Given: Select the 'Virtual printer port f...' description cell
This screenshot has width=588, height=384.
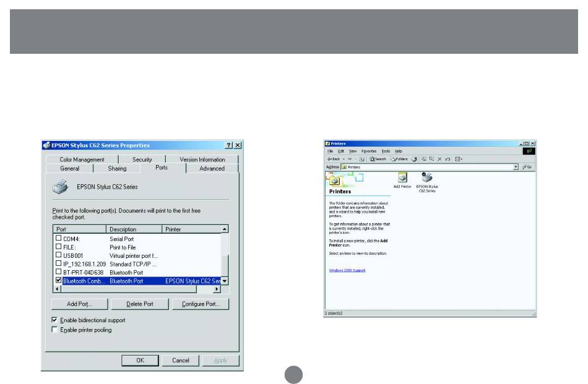Looking at the screenshot, I should [134, 256].
